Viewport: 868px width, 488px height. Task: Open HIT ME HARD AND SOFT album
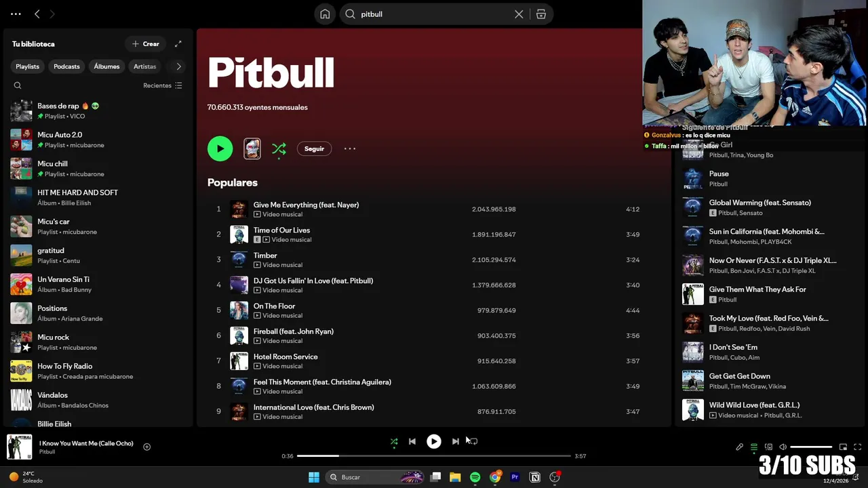[98, 197]
